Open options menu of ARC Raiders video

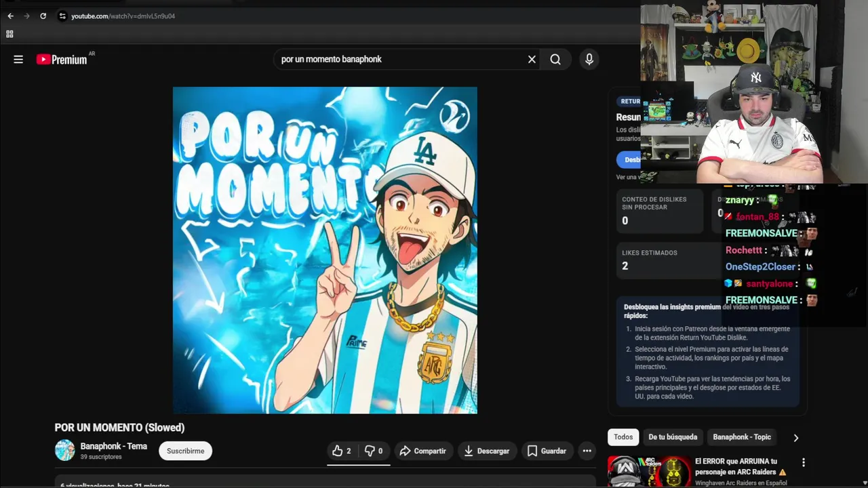(804, 462)
